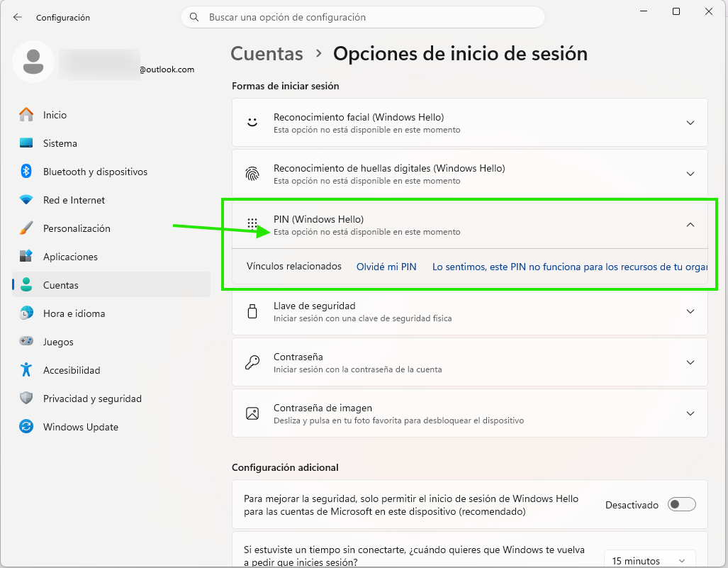The width and height of the screenshot is (728, 568).
Task: Click the search magnifier icon
Action: point(194,17)
